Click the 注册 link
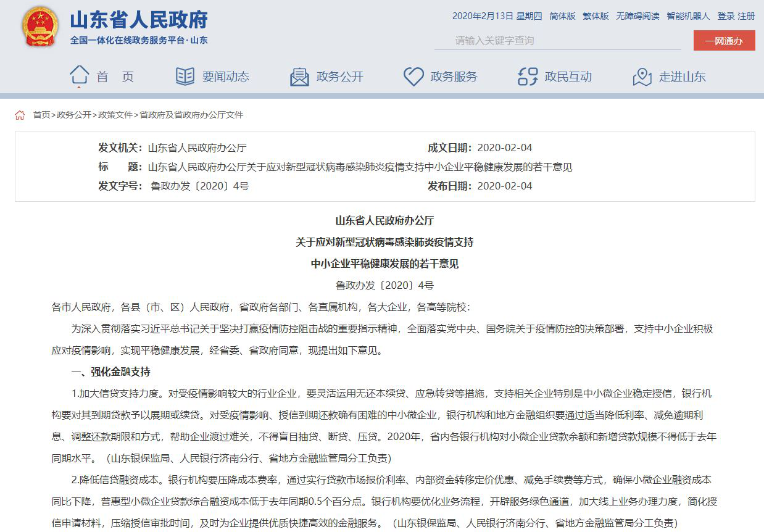The height and width of the screenshot is (532, 764). click(746, 16)
